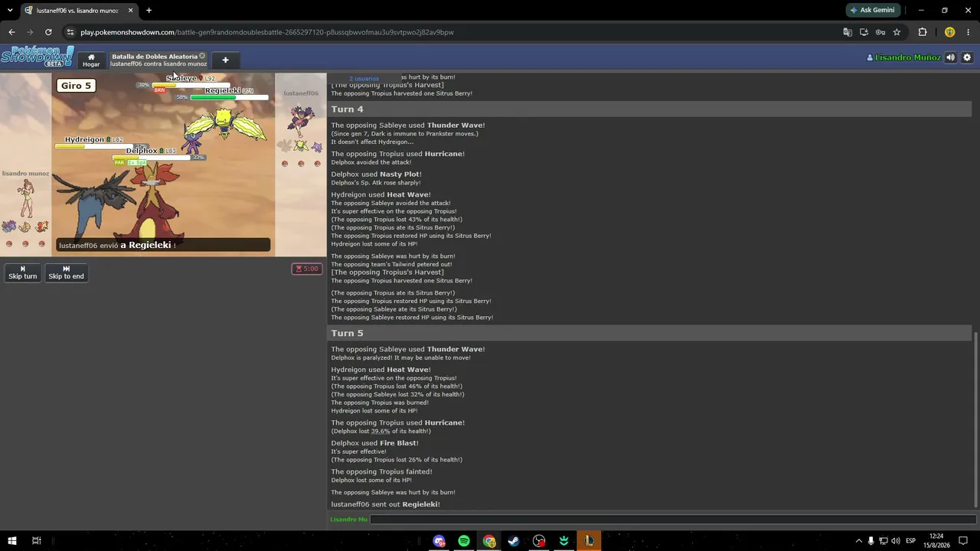Open Spotify from the taskbar

click(464, 541)
